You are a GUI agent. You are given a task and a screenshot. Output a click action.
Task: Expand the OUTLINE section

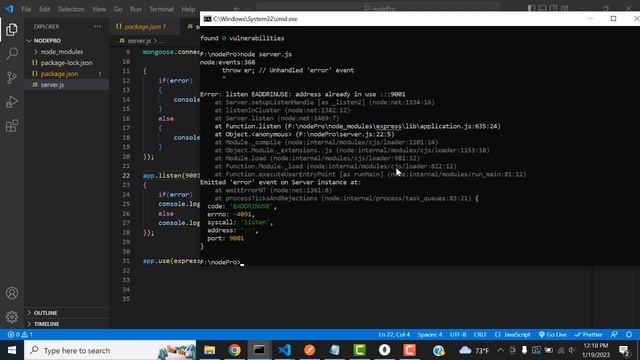point(45,313)
